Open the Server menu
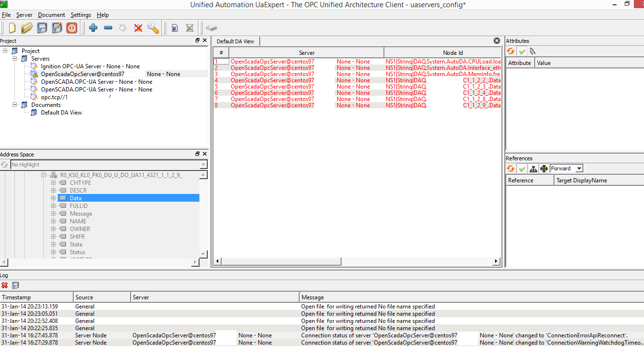 (24, 15)
